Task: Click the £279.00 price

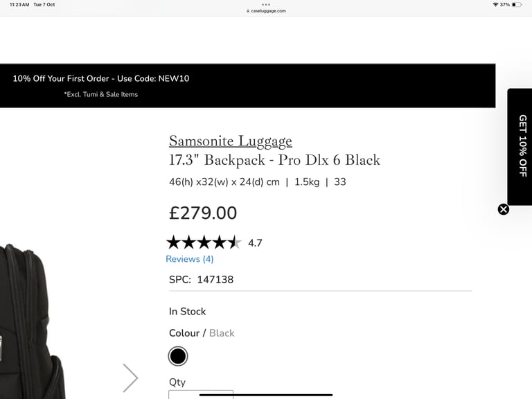Action: [203, 213]
